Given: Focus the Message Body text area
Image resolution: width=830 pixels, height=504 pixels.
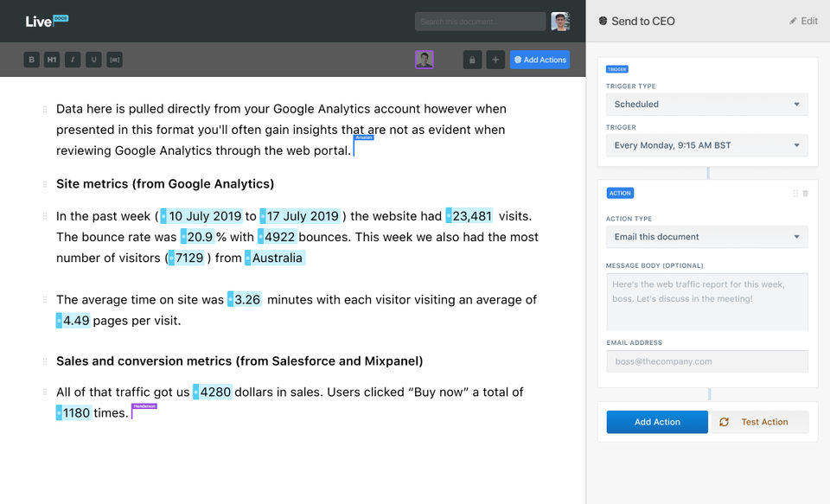Looking at the screenshot, I should point(706,301).
